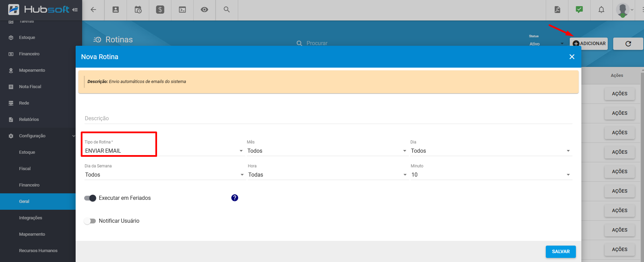Toggle Executar em Feriados switch
This screenshot has width=644, height=262.
[90, 198]
